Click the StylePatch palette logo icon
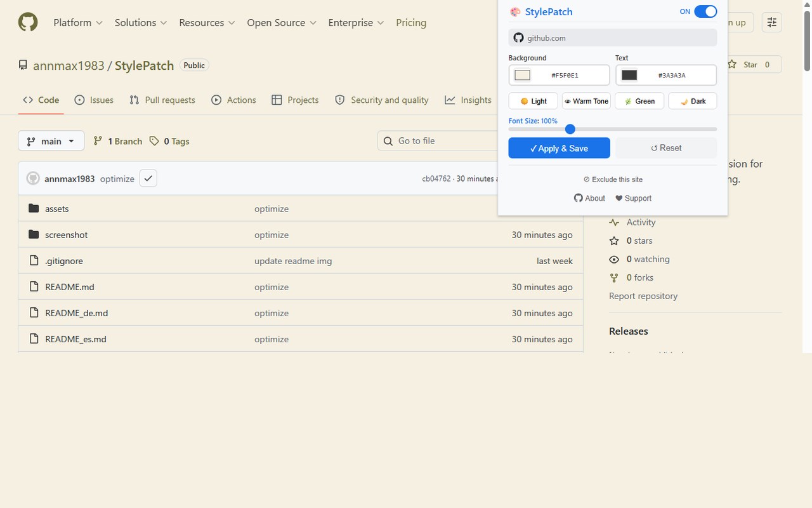812x508 pixels. pos(515,11)
